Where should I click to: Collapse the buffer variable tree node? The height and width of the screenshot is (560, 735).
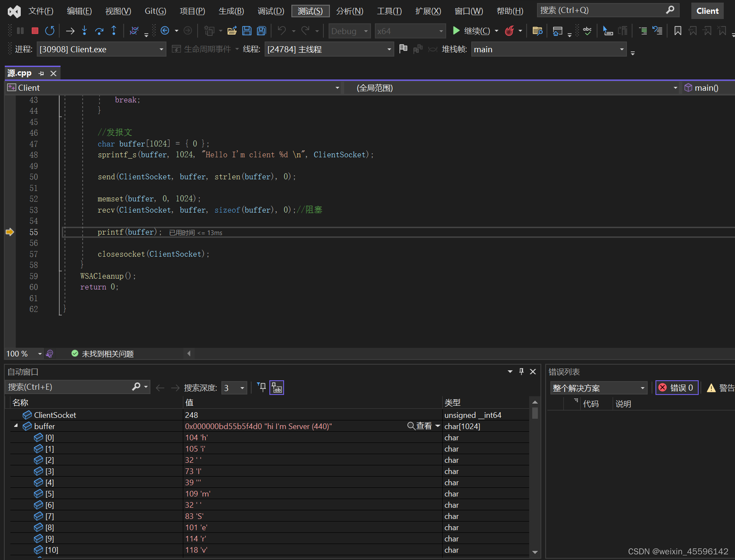click(16, 426)
